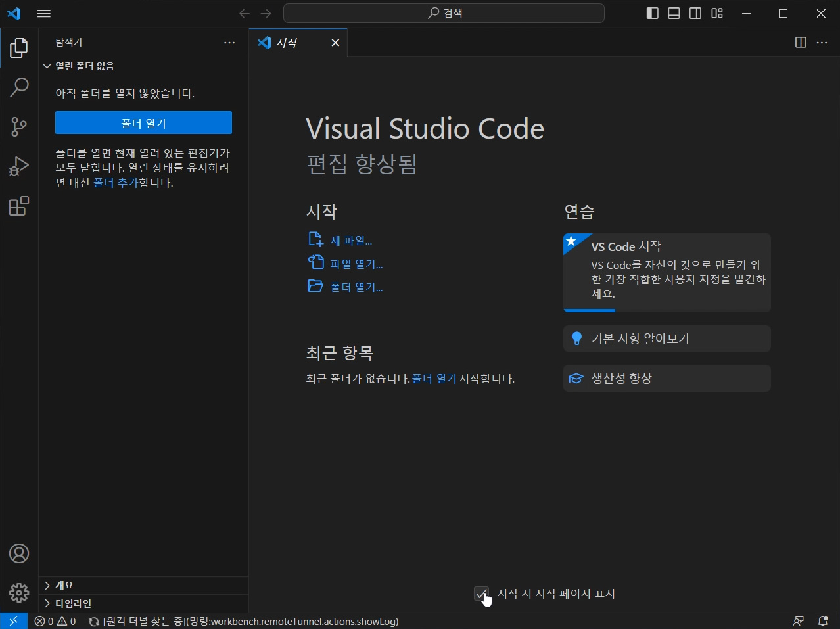Open the Search view in activity bar

click(19, 87)
